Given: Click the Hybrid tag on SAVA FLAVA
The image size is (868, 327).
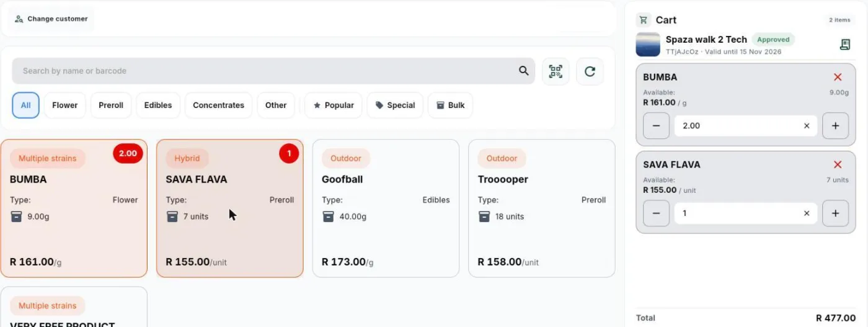Looking at the screenshot, I should (187, 158).
